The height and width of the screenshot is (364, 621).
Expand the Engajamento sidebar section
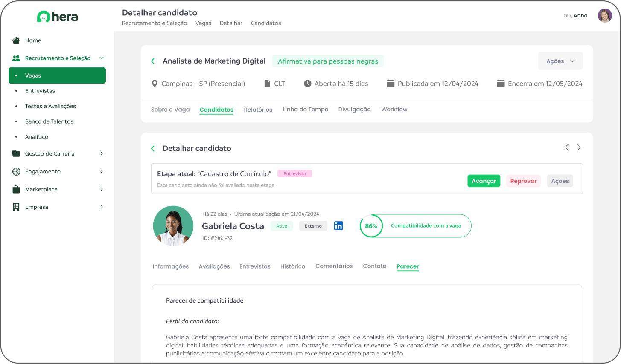coord(102,171)
